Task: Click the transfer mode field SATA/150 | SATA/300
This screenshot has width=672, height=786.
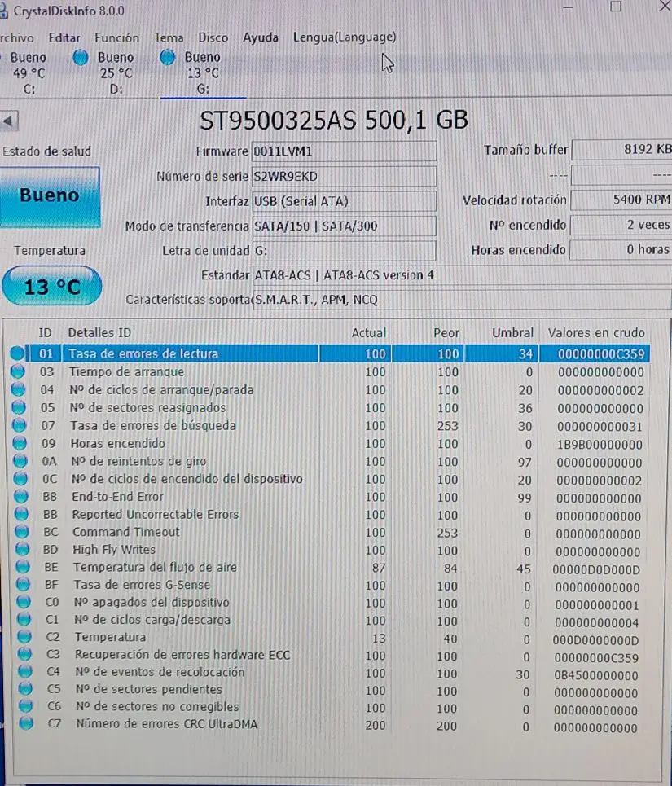Action: [344, 226]
